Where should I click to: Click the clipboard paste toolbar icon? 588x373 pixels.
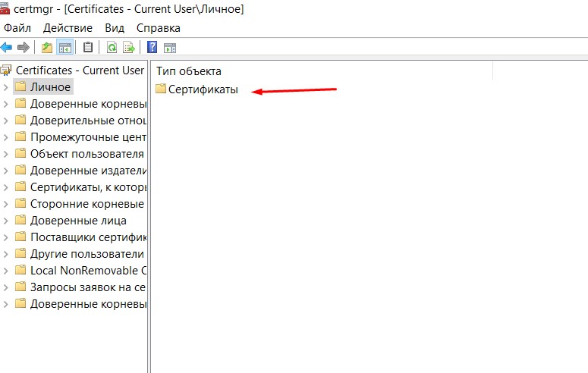[88, 47]
